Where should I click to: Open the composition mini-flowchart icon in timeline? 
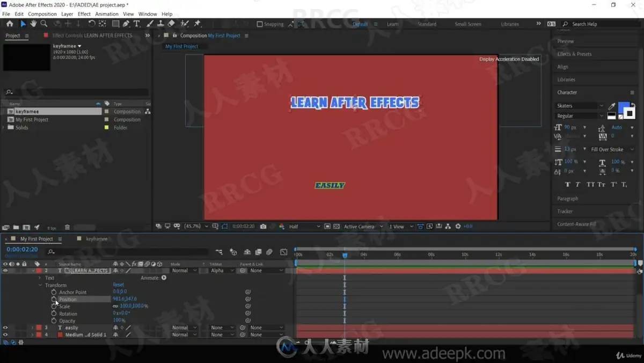click(219, 252)
